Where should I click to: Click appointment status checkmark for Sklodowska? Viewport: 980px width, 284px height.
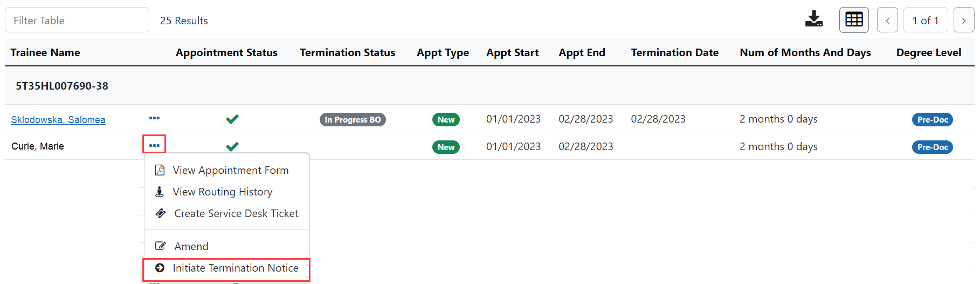(x=232, y=119)
